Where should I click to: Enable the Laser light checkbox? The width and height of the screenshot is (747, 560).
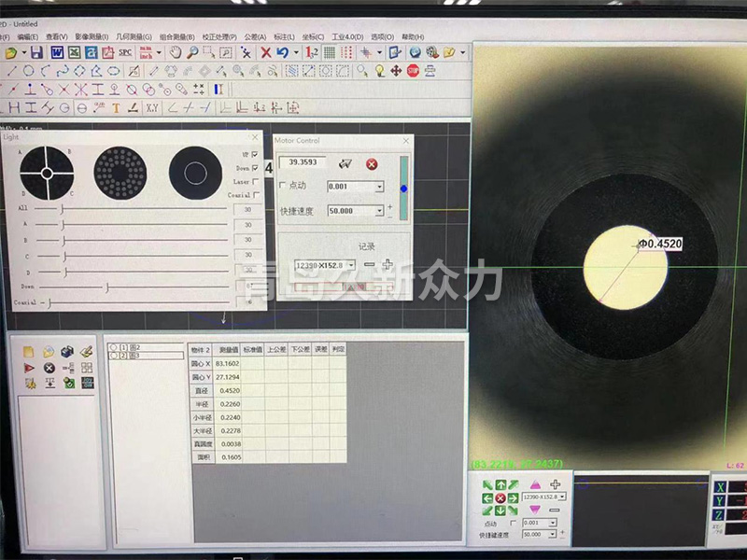coord(255,181)
